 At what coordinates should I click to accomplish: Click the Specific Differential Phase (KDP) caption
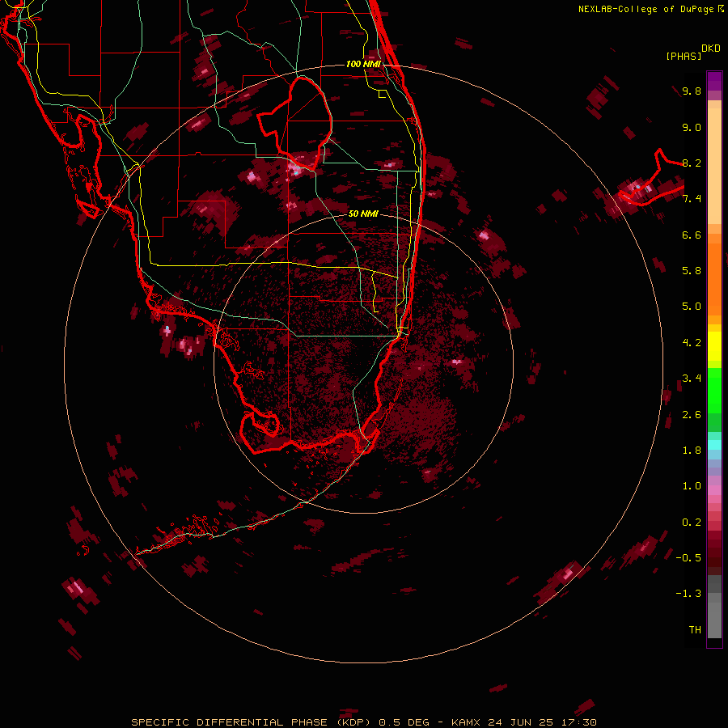(x=252, y=722)
